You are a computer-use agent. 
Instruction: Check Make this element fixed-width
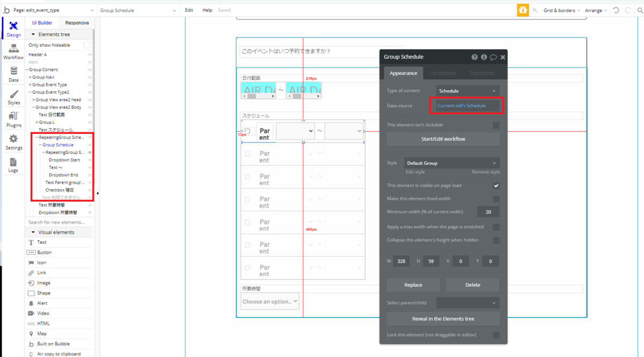point(496,199)
